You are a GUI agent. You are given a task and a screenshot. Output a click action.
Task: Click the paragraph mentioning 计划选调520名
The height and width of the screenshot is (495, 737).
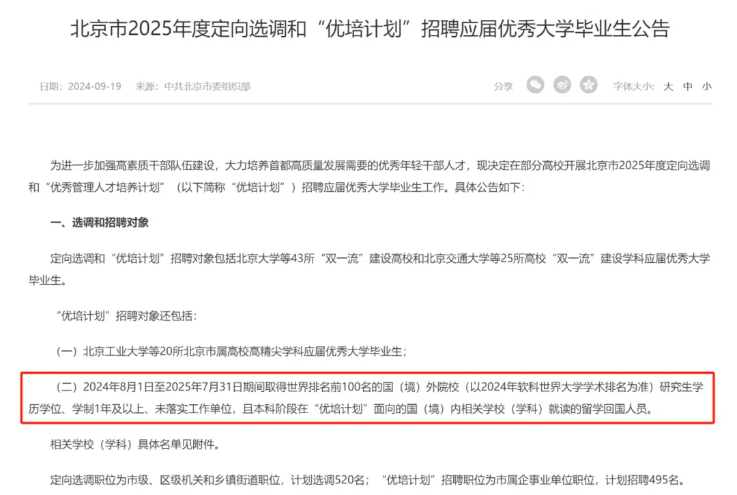coord(367,480)
